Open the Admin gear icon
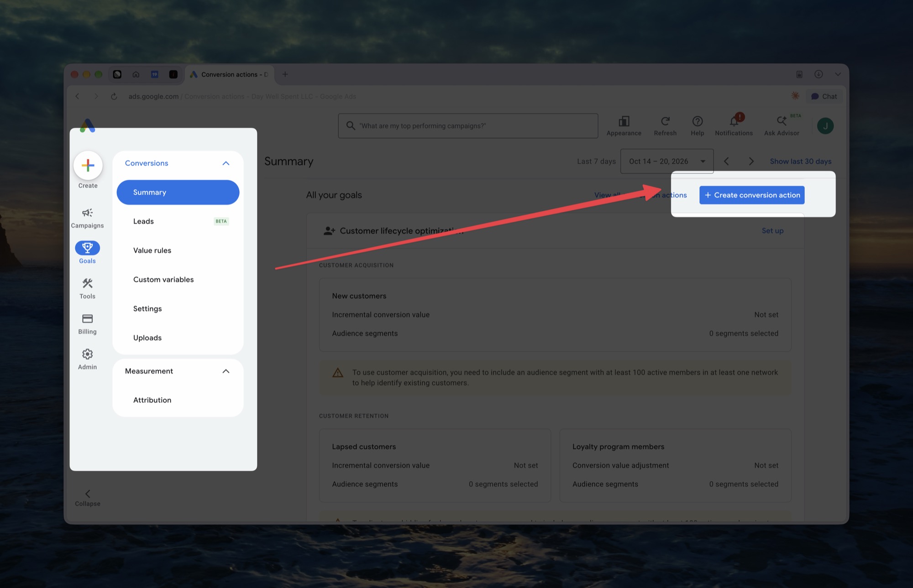This screenshot has height=588, width=913. (x=87, y=354)
